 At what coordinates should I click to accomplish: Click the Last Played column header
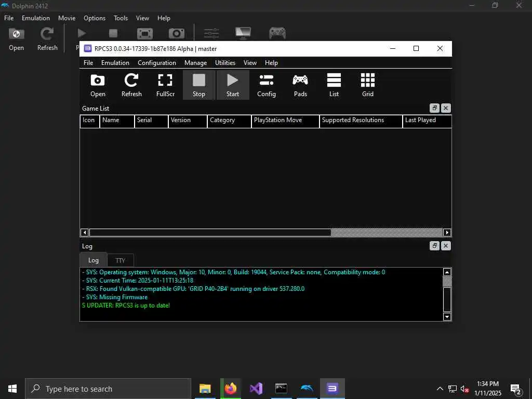[427, 121]
